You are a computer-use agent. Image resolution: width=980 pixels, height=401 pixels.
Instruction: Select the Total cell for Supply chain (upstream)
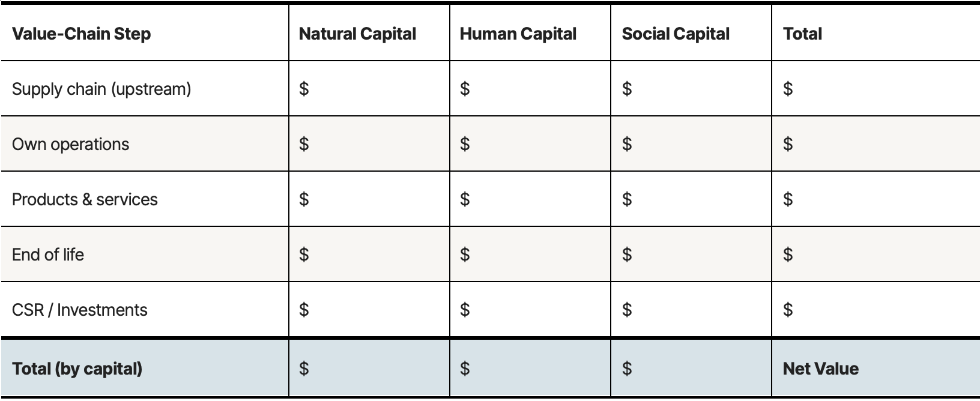[875, 89]
